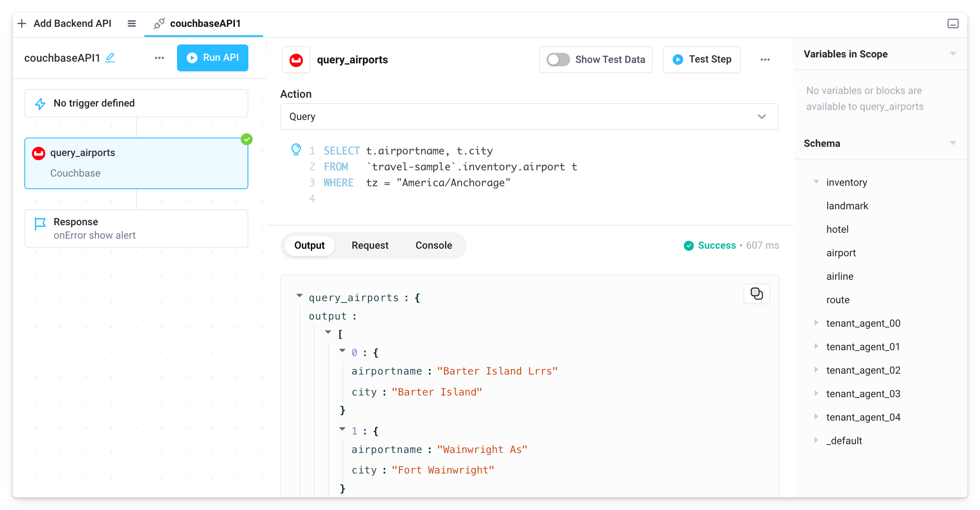The image size is (980, 510).
Task: Copy the output using the copy icon
Action: point(756,294)
